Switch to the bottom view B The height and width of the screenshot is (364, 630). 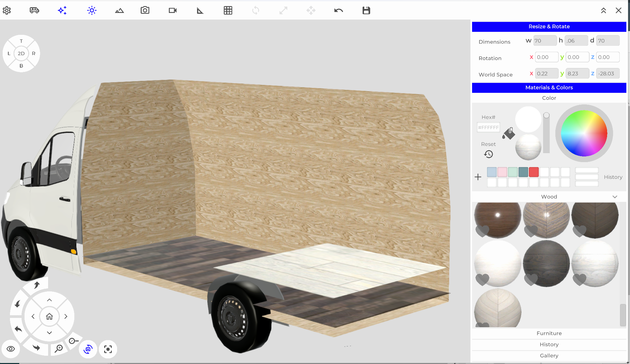[x=21, y=66]
